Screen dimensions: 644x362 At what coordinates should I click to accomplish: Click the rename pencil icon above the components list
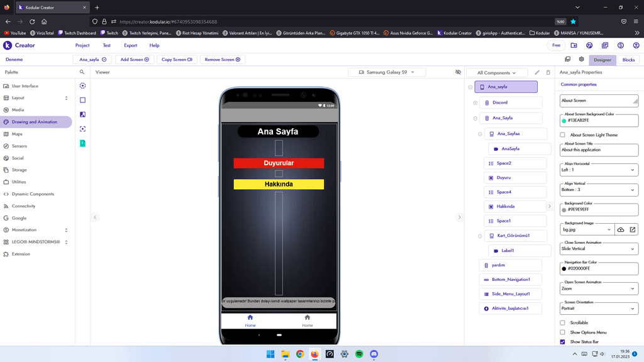click(x=536, y=73)
